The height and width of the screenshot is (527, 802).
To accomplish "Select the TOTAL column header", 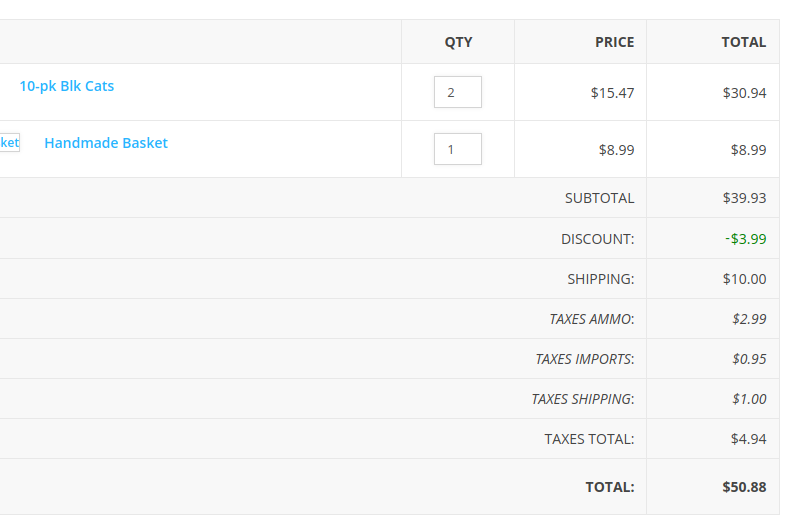I will 744,42.
